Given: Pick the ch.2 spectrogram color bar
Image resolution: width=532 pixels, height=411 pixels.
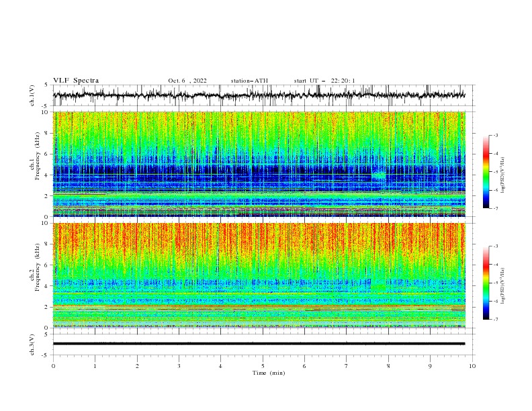Looking at the screenshot, I should [486, 283].
